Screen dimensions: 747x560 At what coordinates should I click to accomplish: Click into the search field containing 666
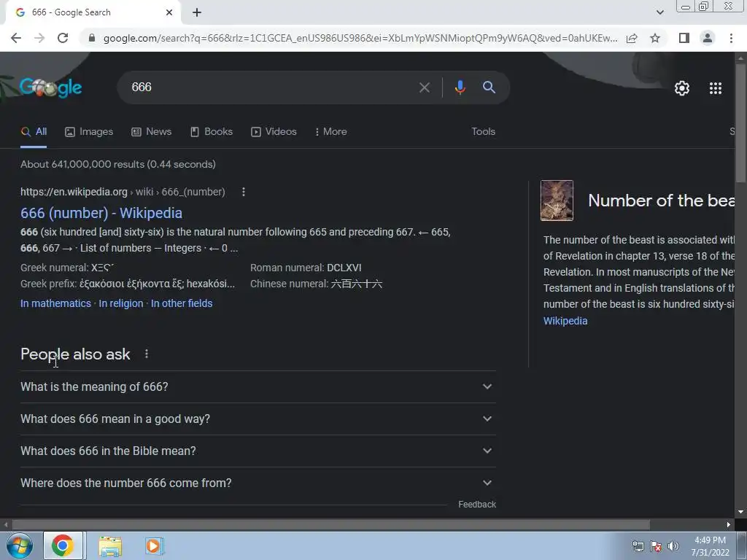coord(269,87)
